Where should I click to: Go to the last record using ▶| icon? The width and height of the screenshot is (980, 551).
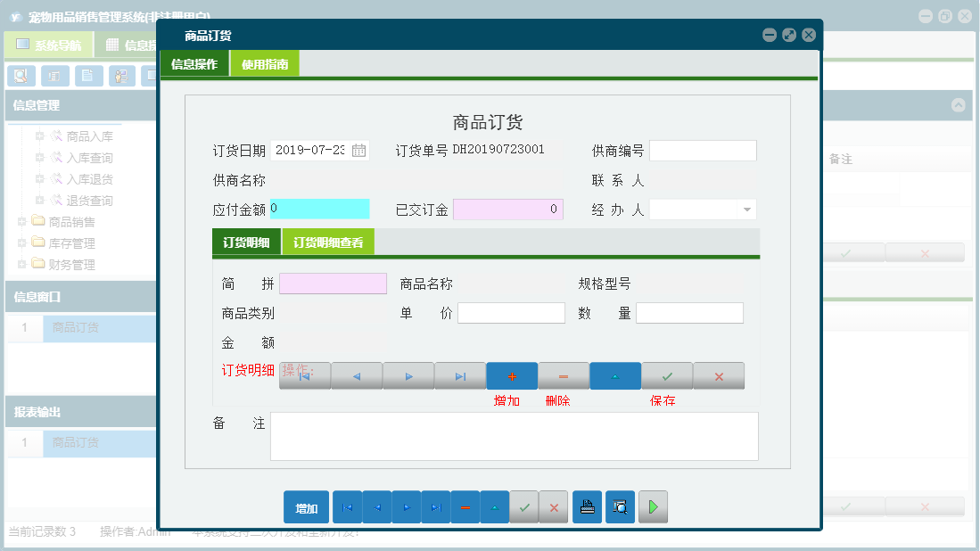tap(436, 506)
